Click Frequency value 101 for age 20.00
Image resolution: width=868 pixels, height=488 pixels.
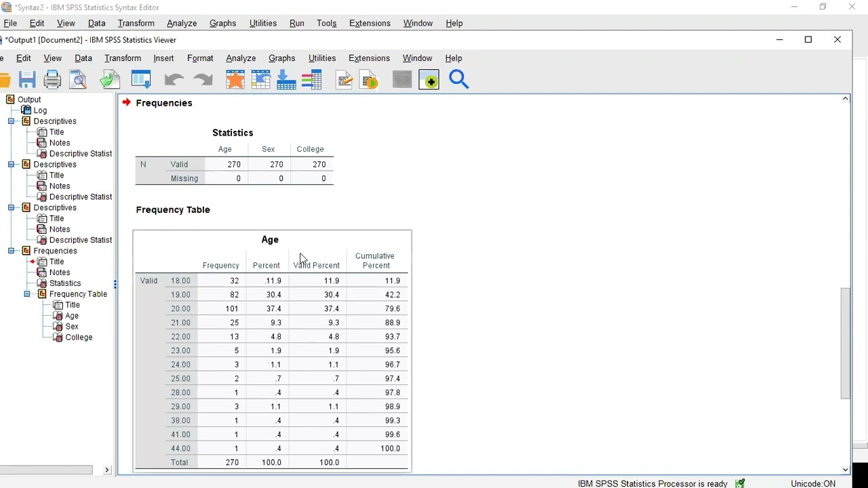[232, 308]
